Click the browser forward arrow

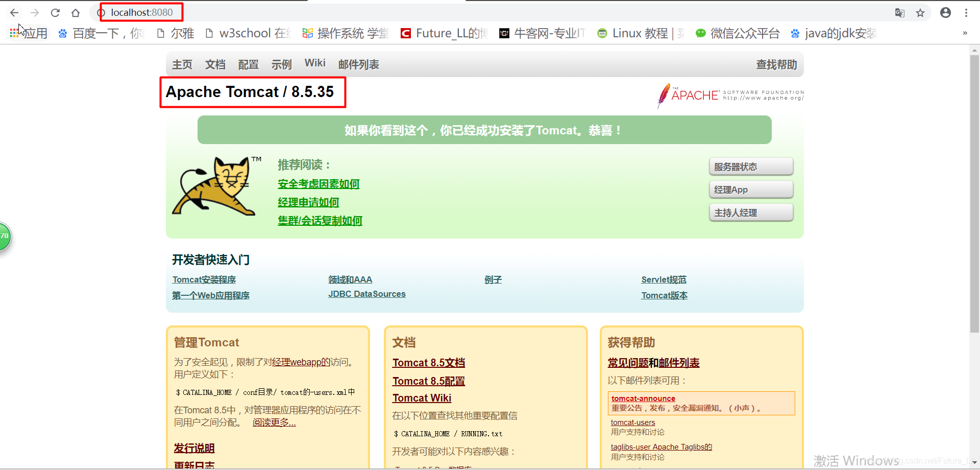coord(35,13)
